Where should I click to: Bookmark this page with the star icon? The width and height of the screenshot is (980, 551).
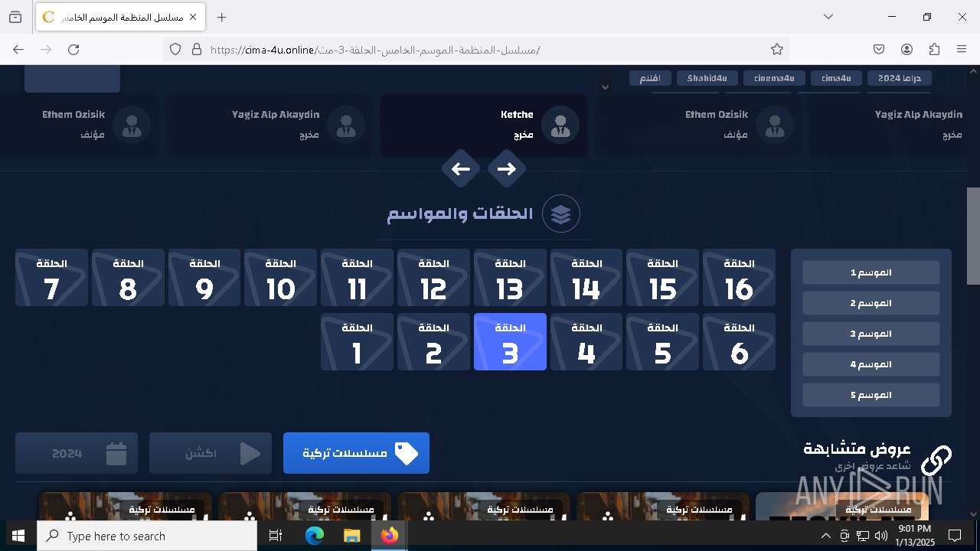(x=777, y=49)
